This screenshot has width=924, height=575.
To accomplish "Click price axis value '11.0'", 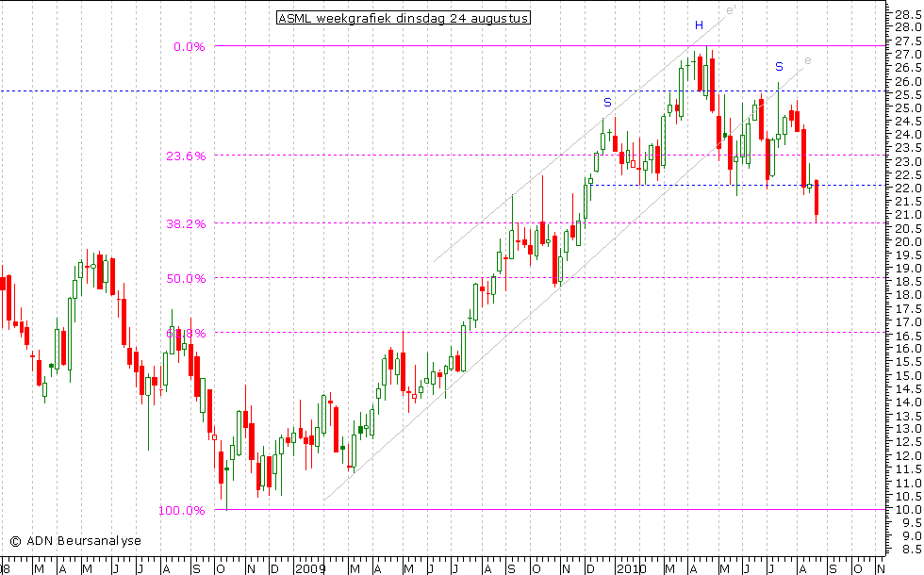I will [908, 483].
